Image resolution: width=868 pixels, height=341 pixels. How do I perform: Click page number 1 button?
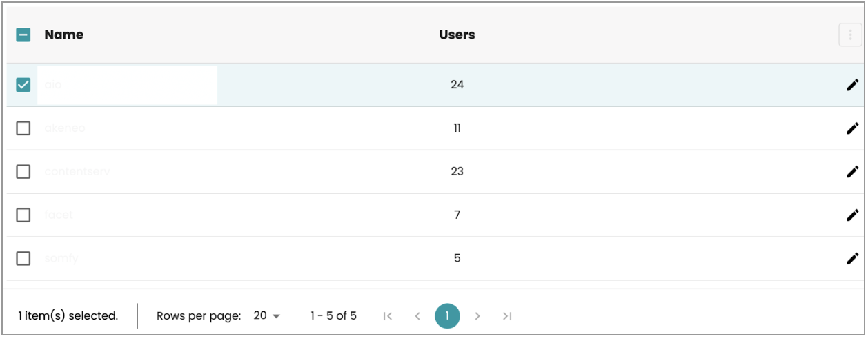coord(447,316)
